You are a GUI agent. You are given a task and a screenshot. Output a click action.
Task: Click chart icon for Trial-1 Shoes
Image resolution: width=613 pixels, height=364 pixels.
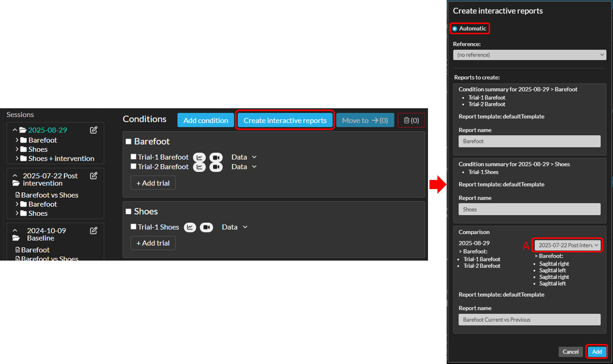[x=190, y=227]
